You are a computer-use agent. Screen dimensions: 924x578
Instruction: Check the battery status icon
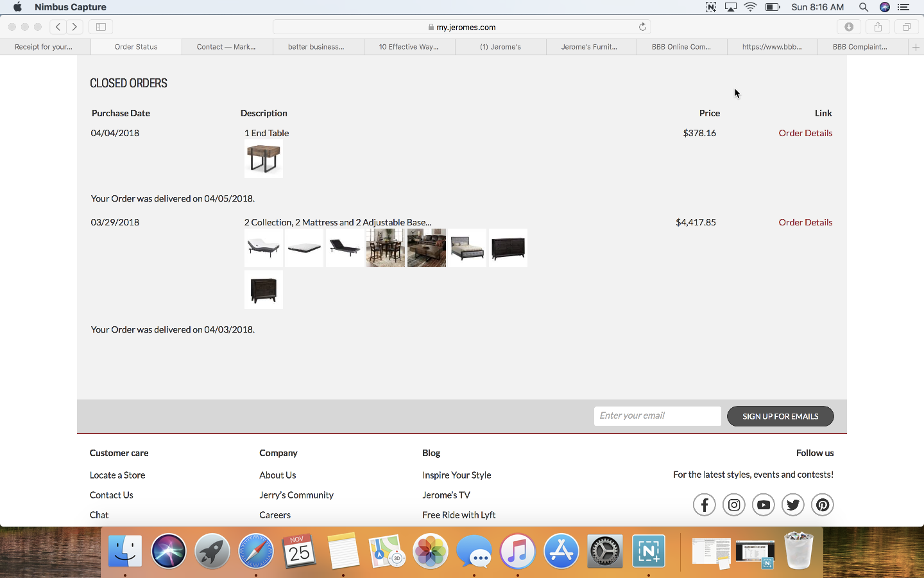pos(773,7)
